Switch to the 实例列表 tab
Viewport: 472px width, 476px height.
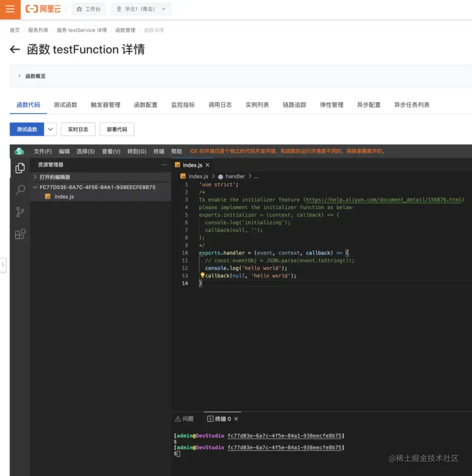[x=257, y=105]
